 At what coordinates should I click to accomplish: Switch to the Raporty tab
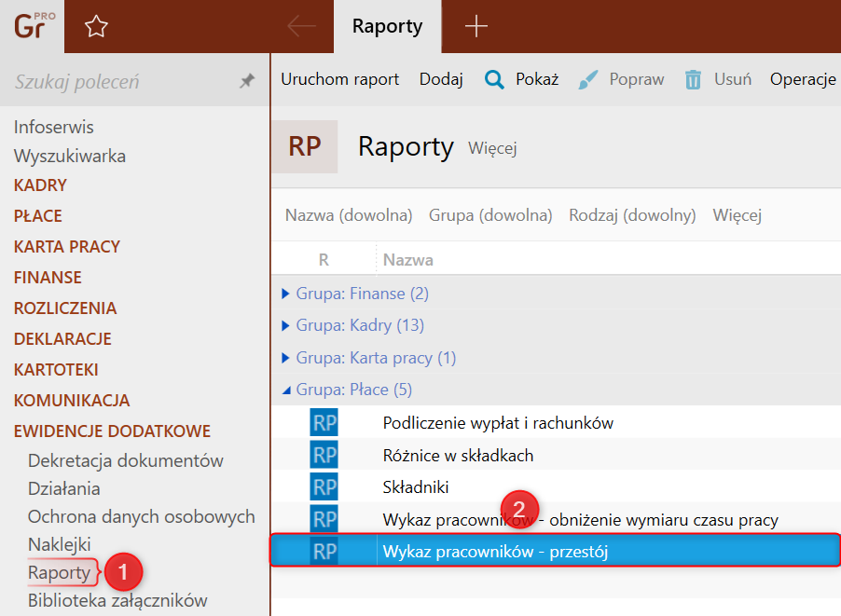click(387, 27)
